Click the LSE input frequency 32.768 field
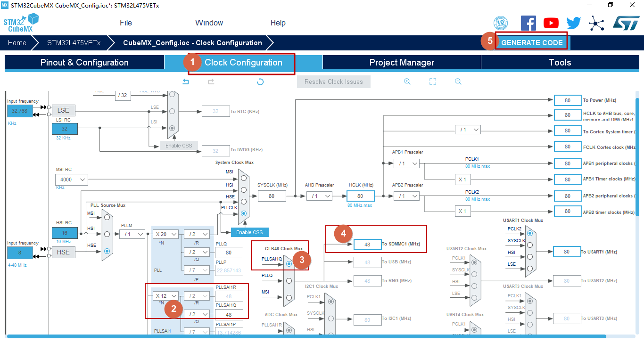 [20, 111]
